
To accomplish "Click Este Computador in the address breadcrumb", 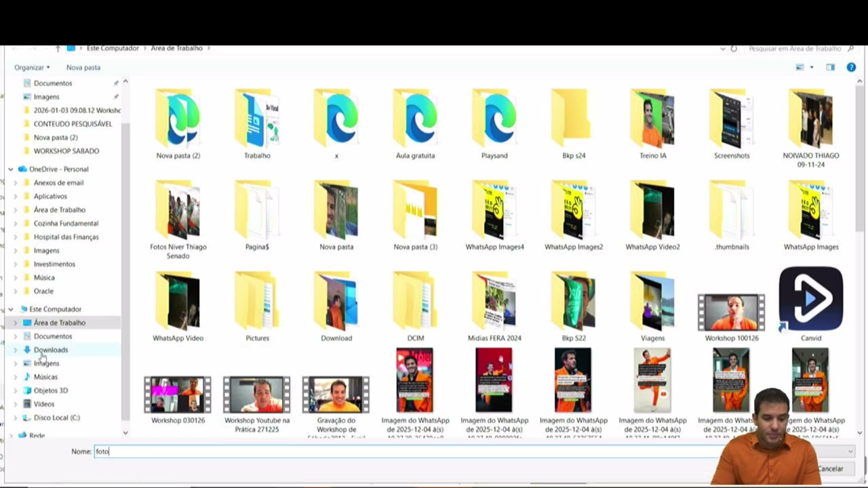I will click(x=113, y=49).
